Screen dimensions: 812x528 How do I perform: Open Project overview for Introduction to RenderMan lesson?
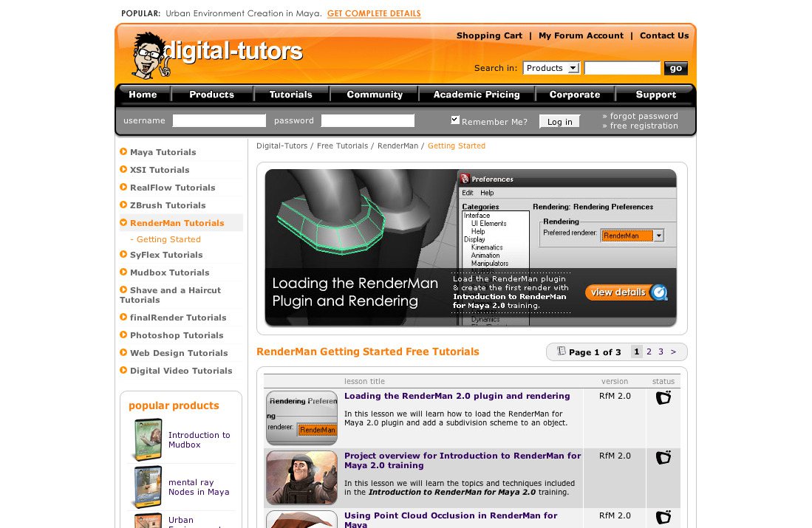click(463, 460)
